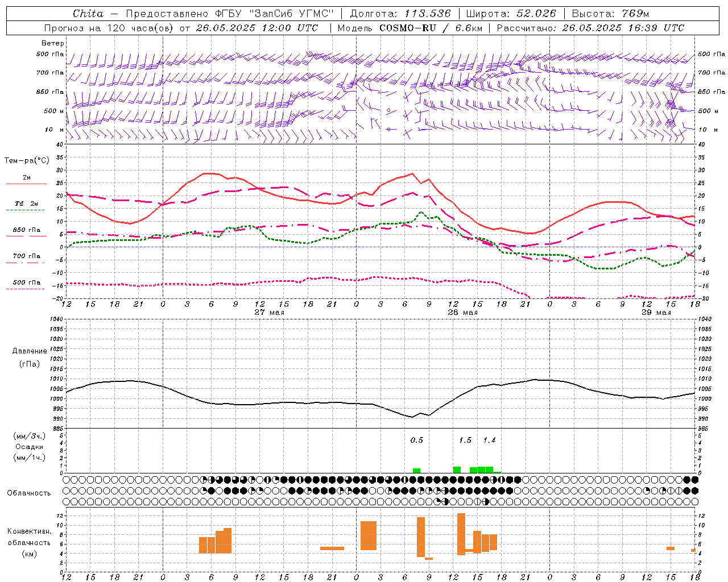Click the 'Конвективн.' convective cloud label
This screenshot has width=728, height=582.
tap(30, 531)
